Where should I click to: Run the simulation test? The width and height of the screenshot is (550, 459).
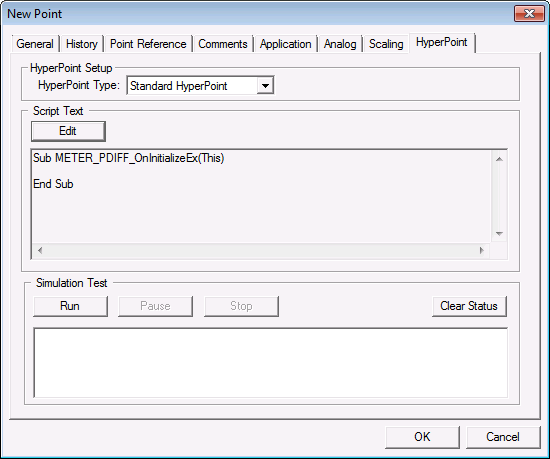click(70, 306)
